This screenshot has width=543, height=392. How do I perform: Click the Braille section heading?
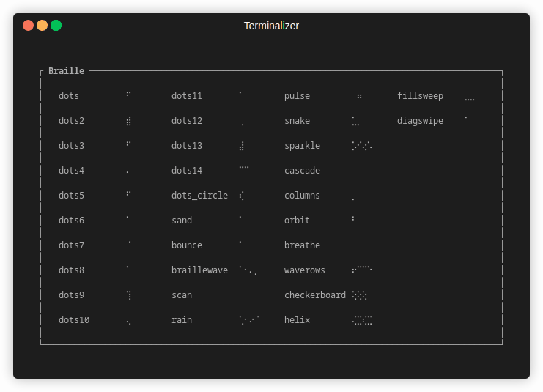(x=66, y=71)
